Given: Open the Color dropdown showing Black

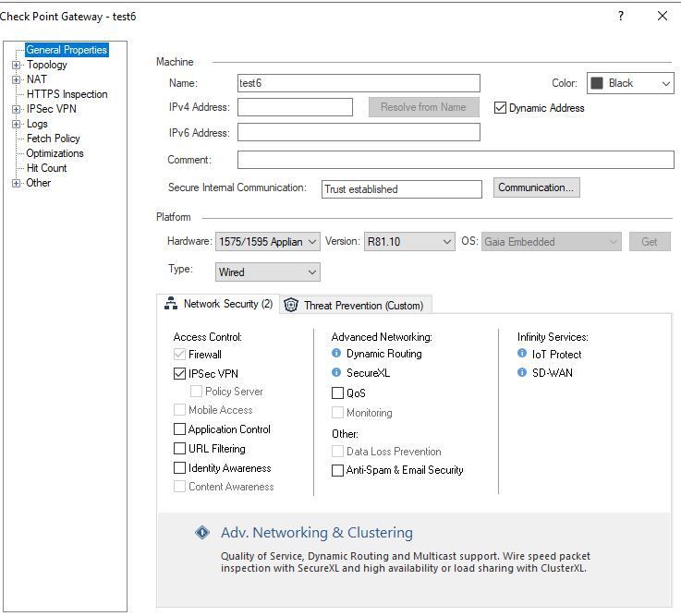Looking at the screenshot, I should tap(630, 83).
